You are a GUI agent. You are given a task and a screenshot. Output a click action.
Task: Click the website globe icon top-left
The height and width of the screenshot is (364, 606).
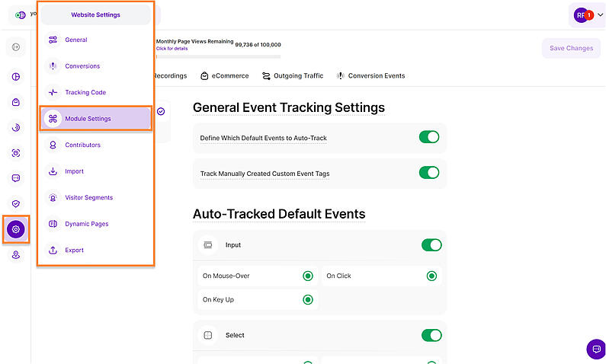pos(20,15)
